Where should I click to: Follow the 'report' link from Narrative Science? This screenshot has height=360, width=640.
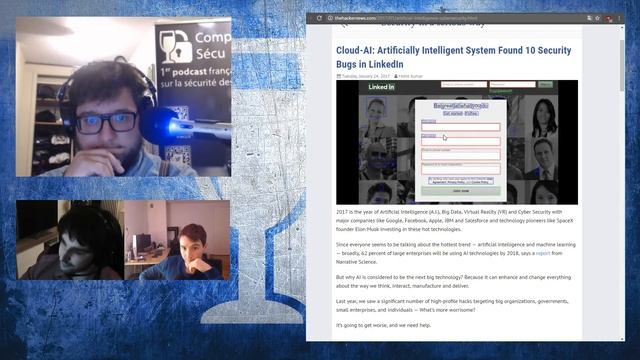coord(543,253)
